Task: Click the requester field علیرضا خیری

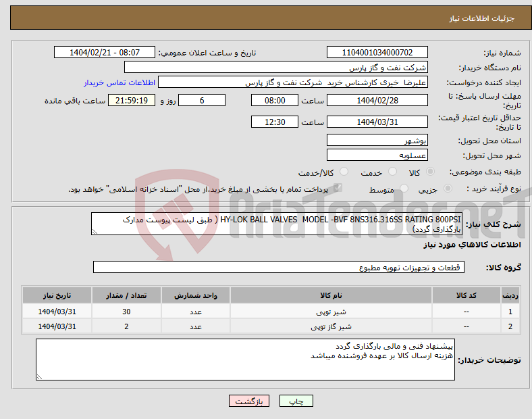Action: (x=293, y=82)
